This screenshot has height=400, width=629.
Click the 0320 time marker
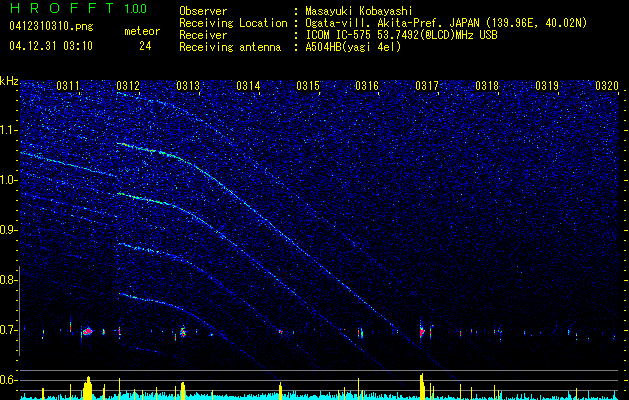[607, 86]
